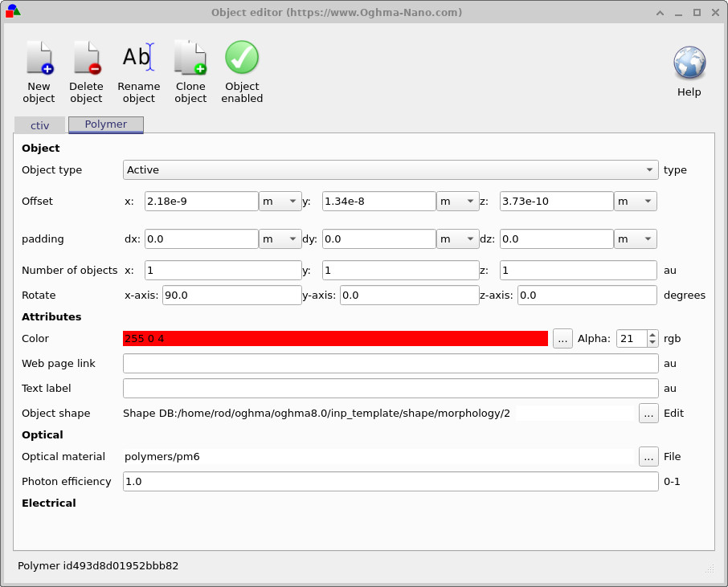The image size is (728, 587).
Task: Browse for Object shape with ellipsis button
Action: pyautogui.click(x=648, y=414)
